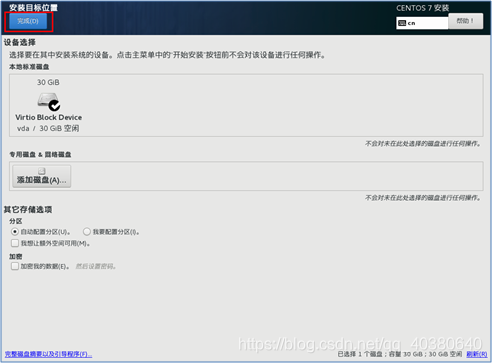
Task: Click the Virtio Block Device name label
Action: (x=49, y=117)
